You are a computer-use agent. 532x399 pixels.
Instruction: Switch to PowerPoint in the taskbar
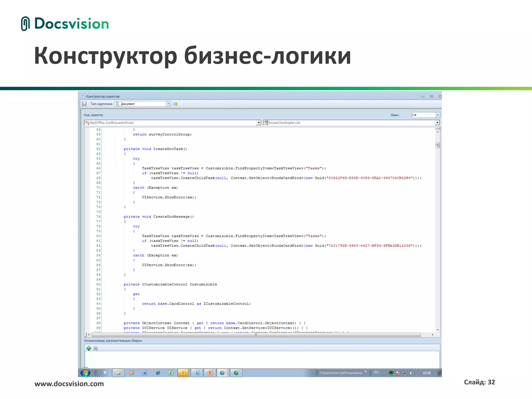pyautogui.click(x=210, y=373)
